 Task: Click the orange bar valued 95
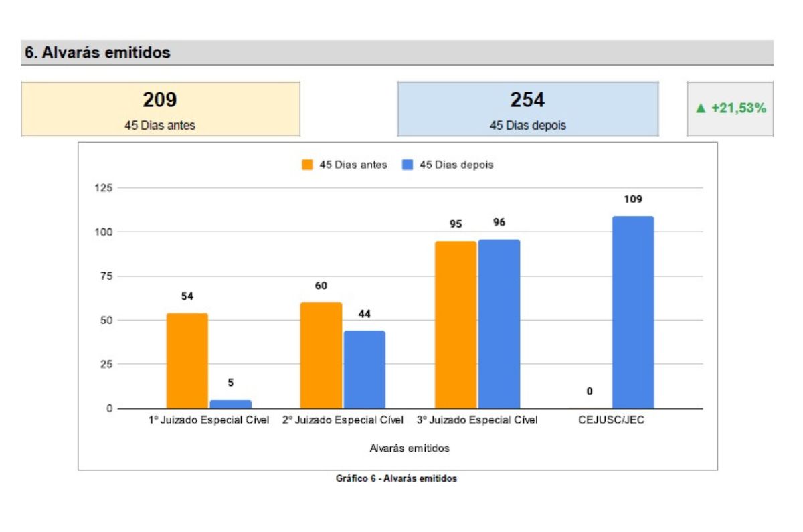pyautogui.click(x=456, y=325)
